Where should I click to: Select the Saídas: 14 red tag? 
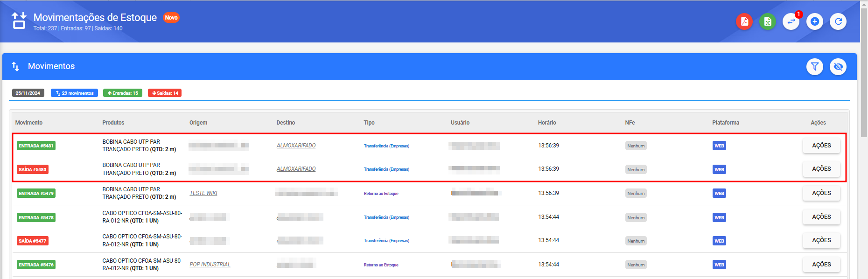pyautogui.click(x=165, y=93)
